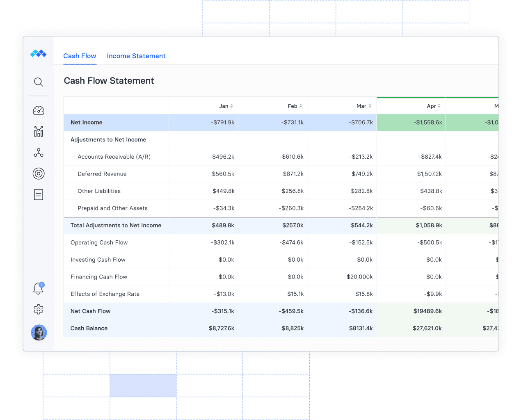Open notifications bell with badge
Viewport: 512px width, 420px height.
pyautogui.click(x=39, y=288)
